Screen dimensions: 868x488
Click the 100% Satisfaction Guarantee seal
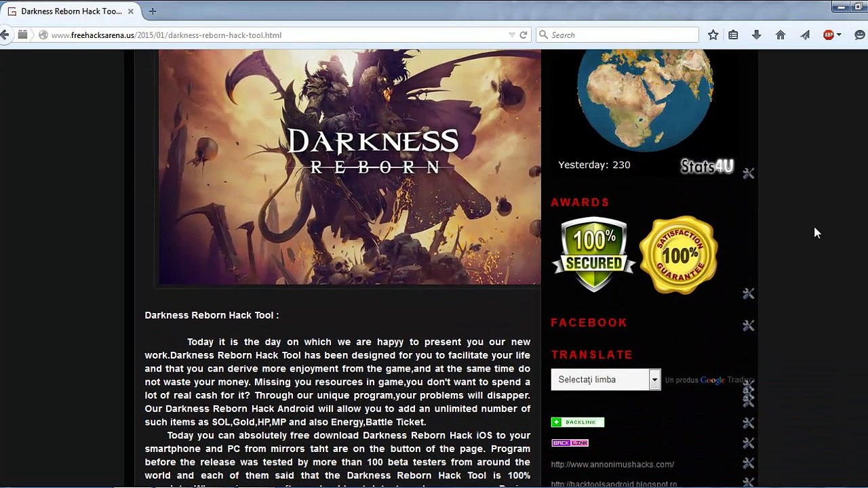(678, 255)
